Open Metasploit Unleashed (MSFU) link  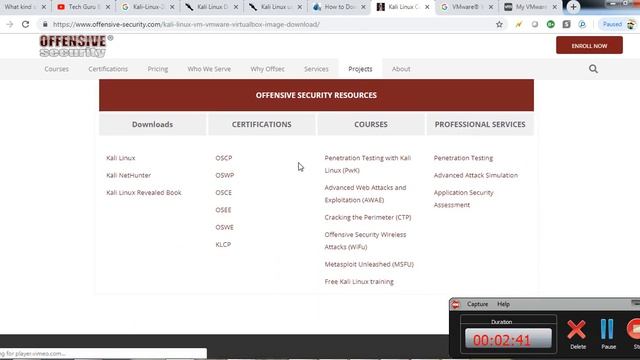(369, 264)
